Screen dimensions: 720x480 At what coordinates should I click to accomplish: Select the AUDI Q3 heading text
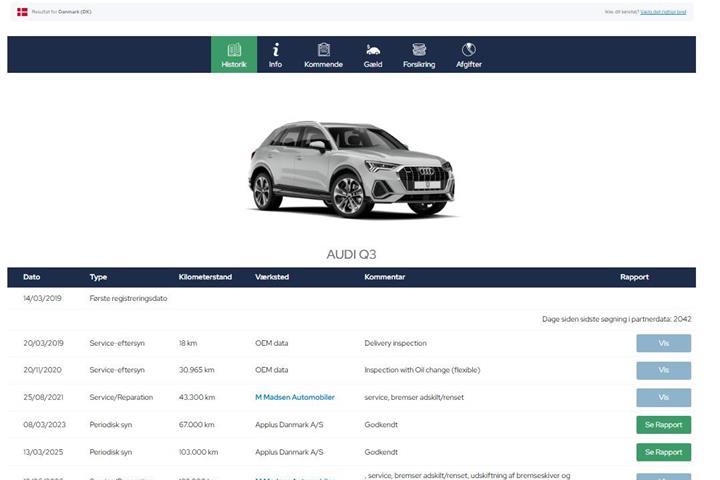(x=351, y=254)
